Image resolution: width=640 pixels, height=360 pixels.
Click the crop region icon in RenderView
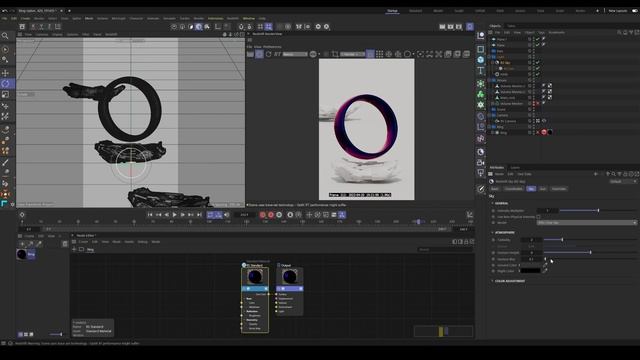(335, 54)
